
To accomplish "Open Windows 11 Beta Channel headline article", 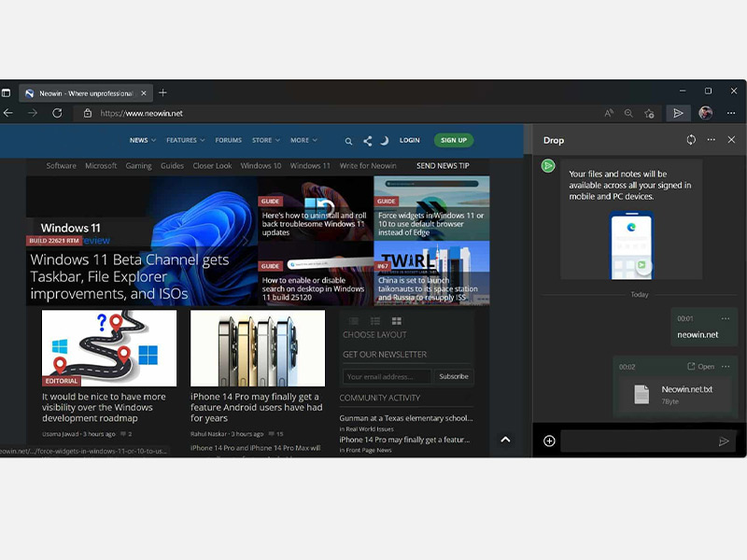I will [x=130, y=276].
